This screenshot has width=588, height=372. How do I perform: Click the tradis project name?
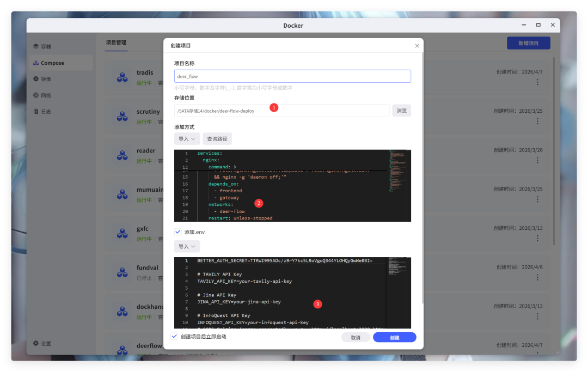click(x=145, y=72)
